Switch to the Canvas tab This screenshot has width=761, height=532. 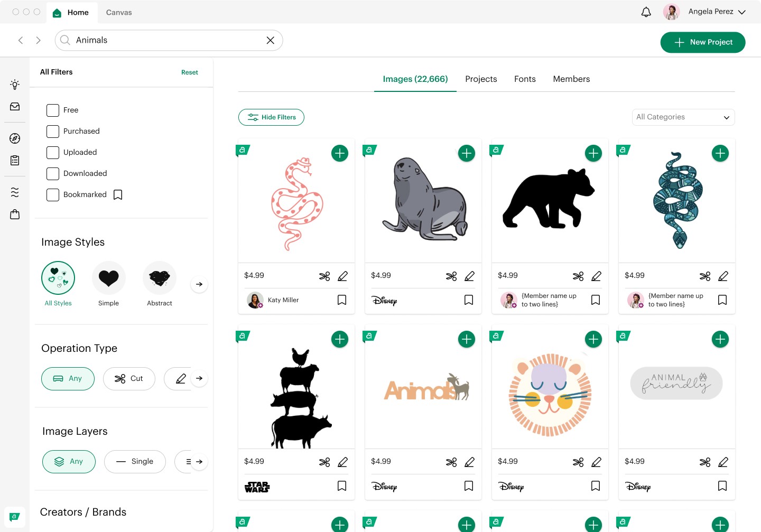pyautogui.click(x=119, y=13)
